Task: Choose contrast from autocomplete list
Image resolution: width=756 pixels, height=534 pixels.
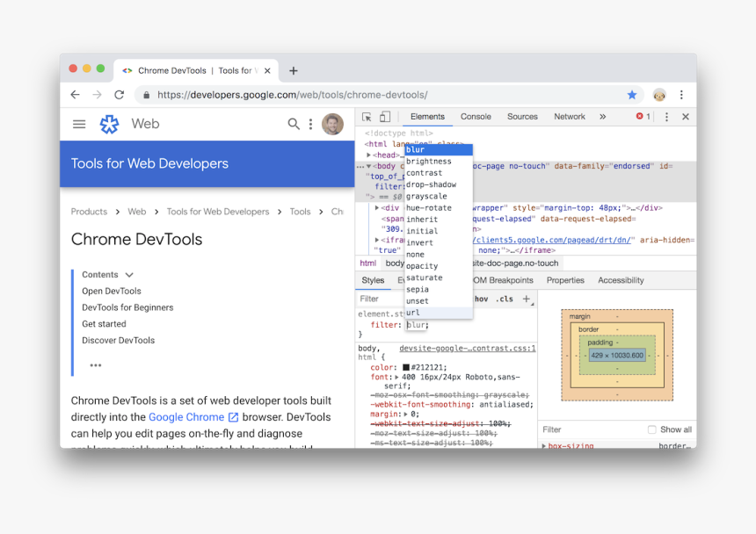Action: (x=439, y=173)
